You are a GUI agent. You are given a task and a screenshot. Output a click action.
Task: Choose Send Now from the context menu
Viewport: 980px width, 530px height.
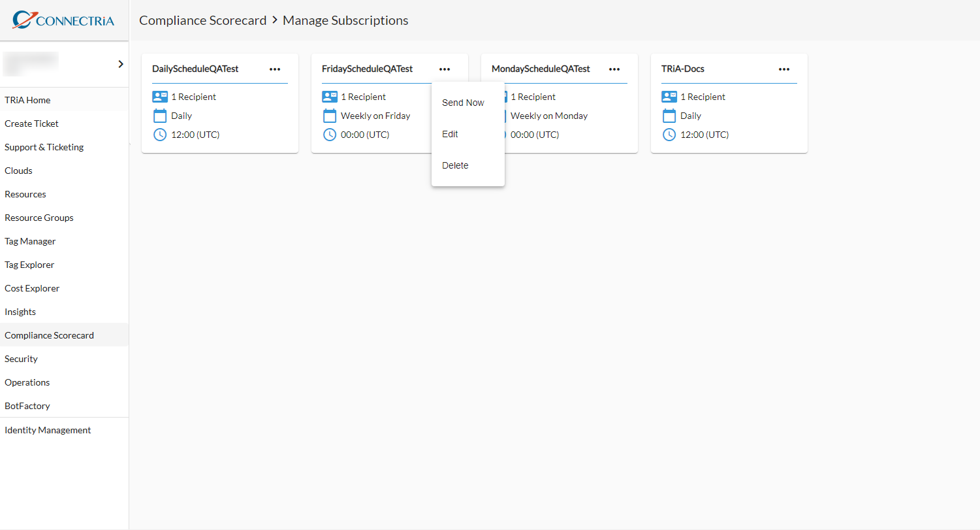(467, 103)
